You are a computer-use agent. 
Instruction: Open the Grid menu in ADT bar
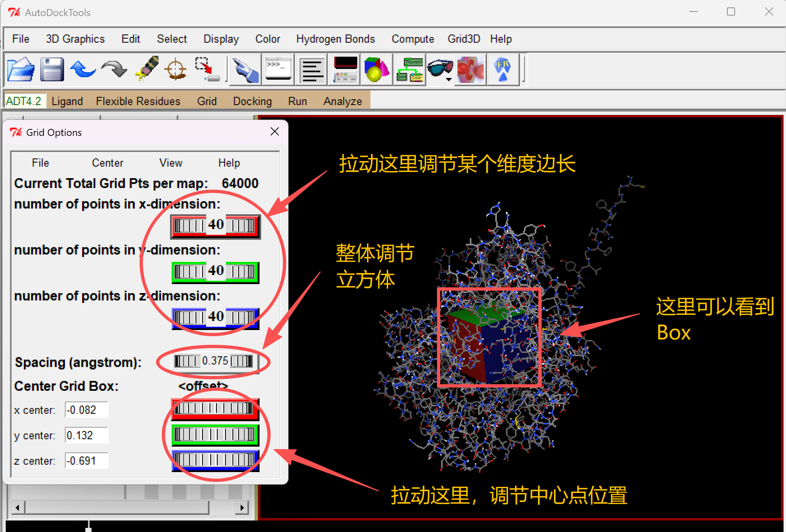[207, 101]
